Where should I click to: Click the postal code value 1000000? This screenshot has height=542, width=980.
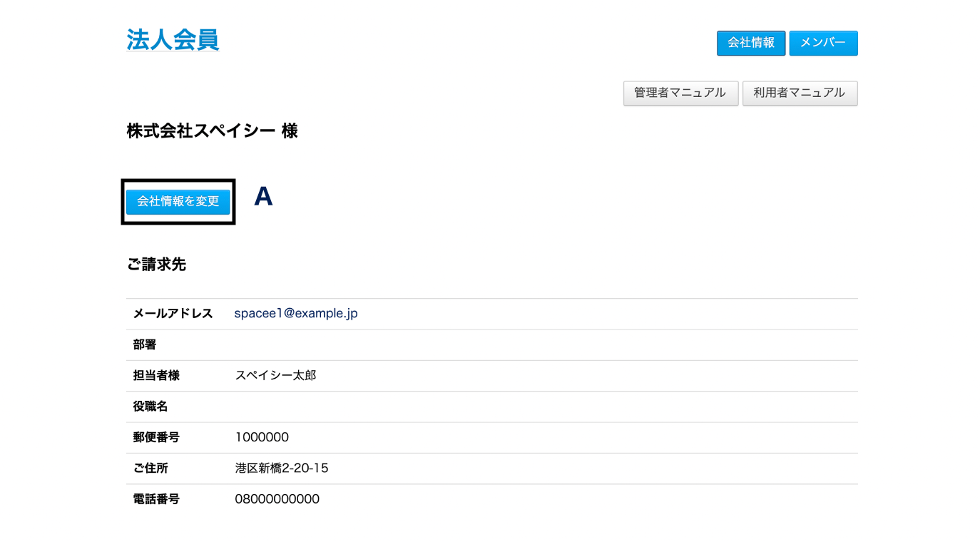click(262, 437)
